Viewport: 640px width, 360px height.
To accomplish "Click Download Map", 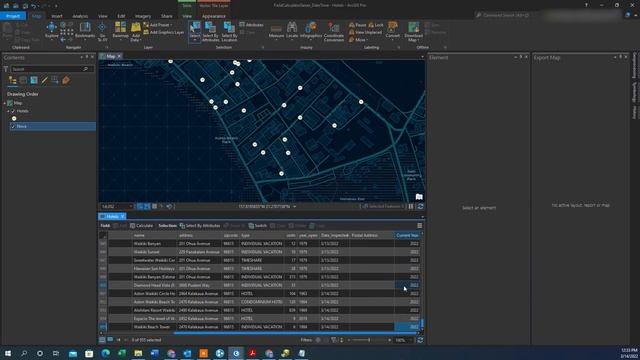I will pyautogui.click(x=413, y=32).
